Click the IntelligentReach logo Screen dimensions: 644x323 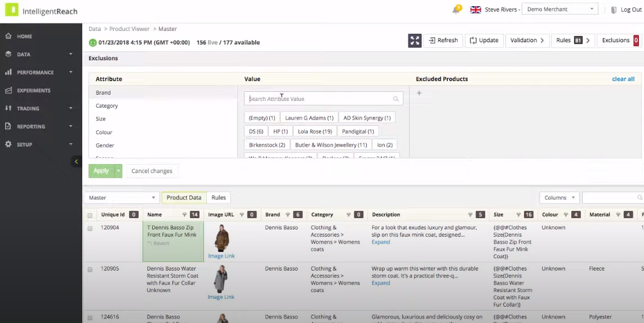tap(41, 11)
